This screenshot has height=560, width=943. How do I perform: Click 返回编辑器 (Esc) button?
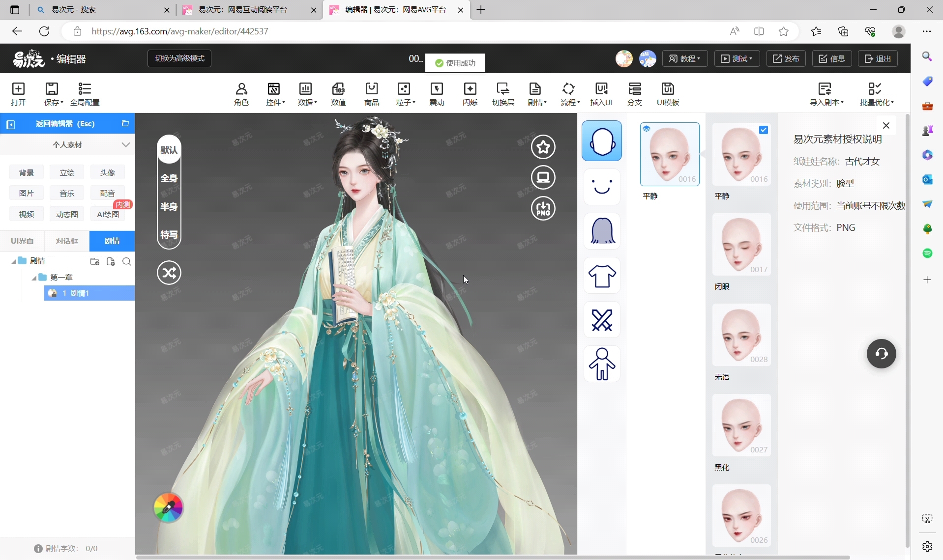tap(65, 124)
